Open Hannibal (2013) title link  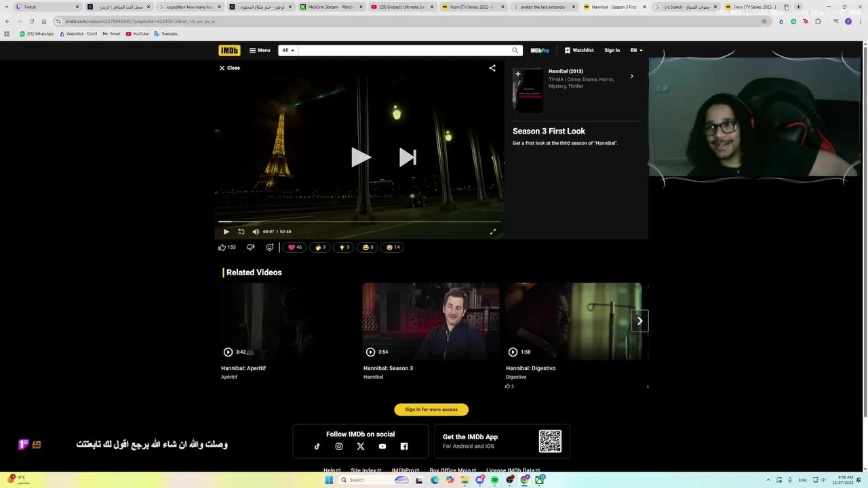tap(566, 71)
